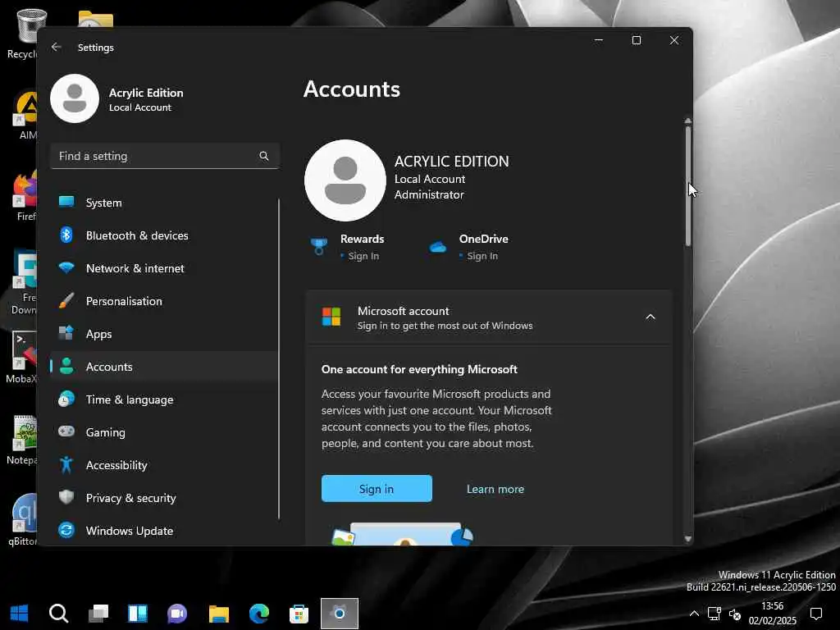This screenshot has height=630, width=840.
Task: Open the Learn more link
Action: click(x=495, y=489)
